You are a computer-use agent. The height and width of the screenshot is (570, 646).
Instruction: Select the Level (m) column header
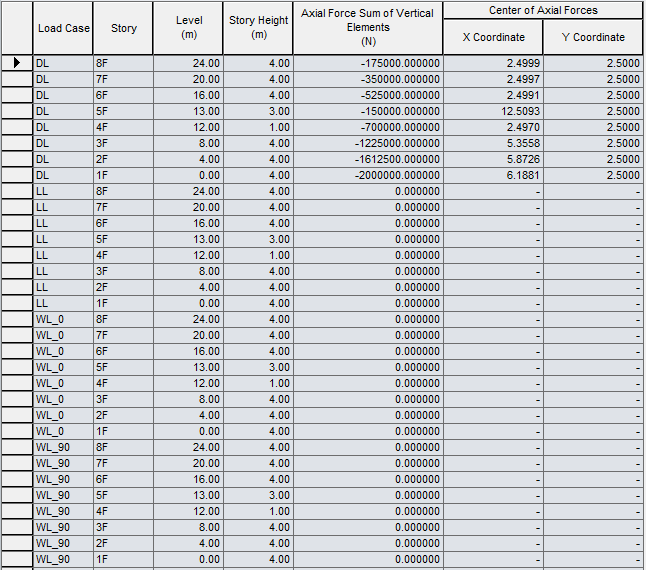(x=188, y=28)
